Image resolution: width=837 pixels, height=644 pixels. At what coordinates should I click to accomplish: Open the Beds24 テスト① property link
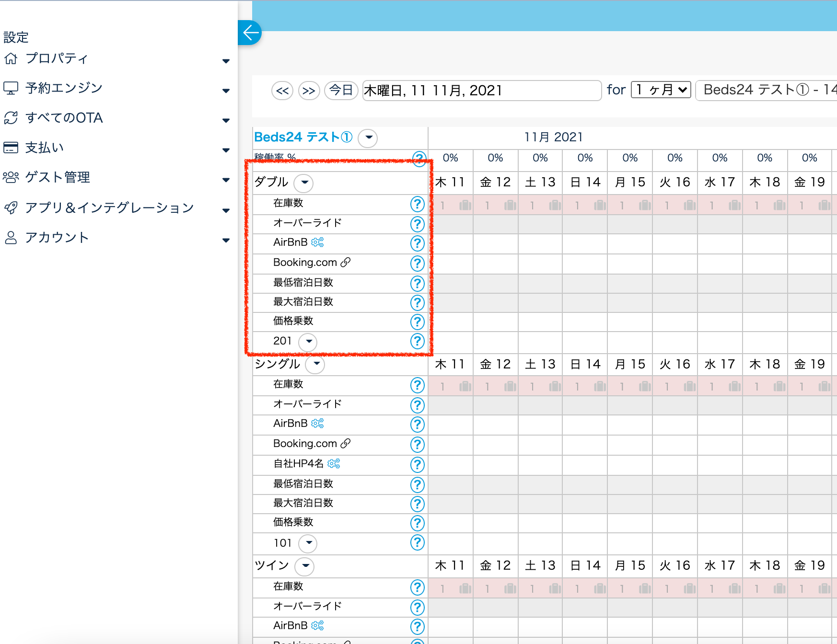tap(303, 137)
